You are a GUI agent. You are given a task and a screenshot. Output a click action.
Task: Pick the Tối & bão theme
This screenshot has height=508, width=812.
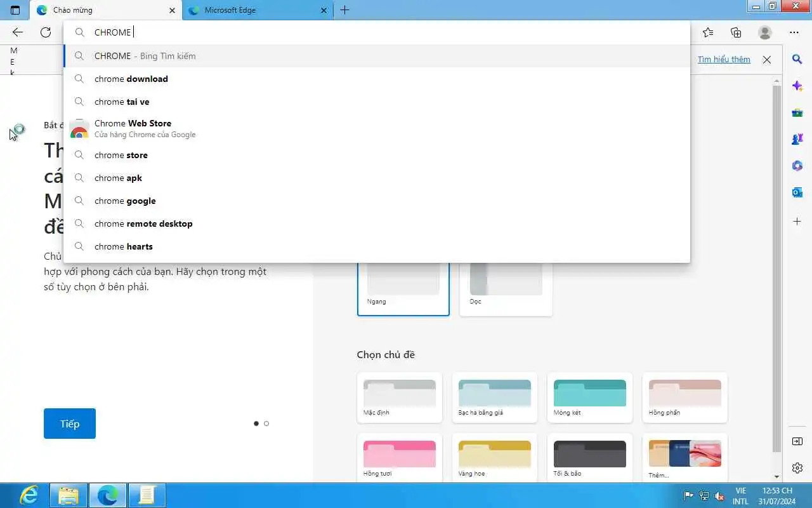click(x=590, y=458)
